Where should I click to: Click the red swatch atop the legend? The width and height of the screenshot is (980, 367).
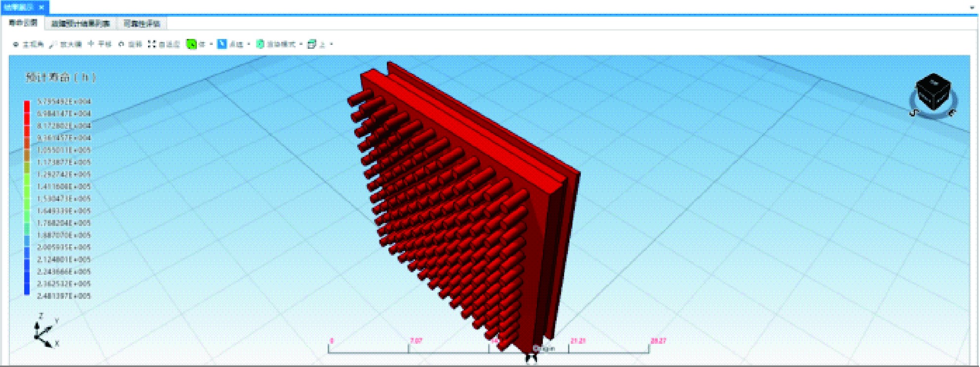[x=27, y=106]
